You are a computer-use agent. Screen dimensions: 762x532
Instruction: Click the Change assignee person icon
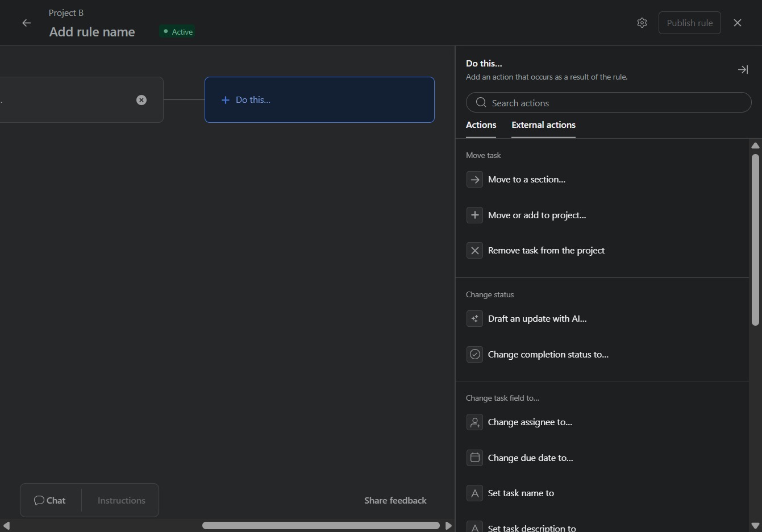coord(474,422)
